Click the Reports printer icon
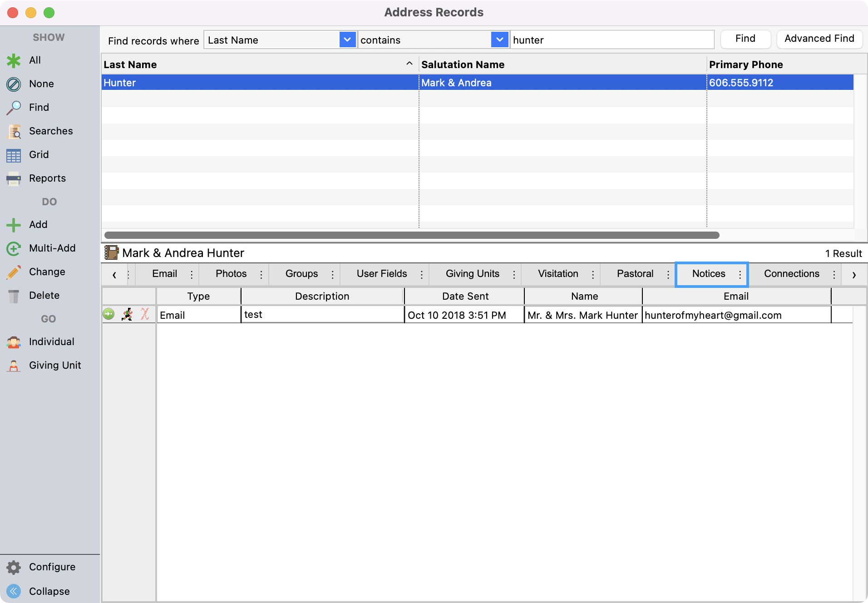 [14, 178]
